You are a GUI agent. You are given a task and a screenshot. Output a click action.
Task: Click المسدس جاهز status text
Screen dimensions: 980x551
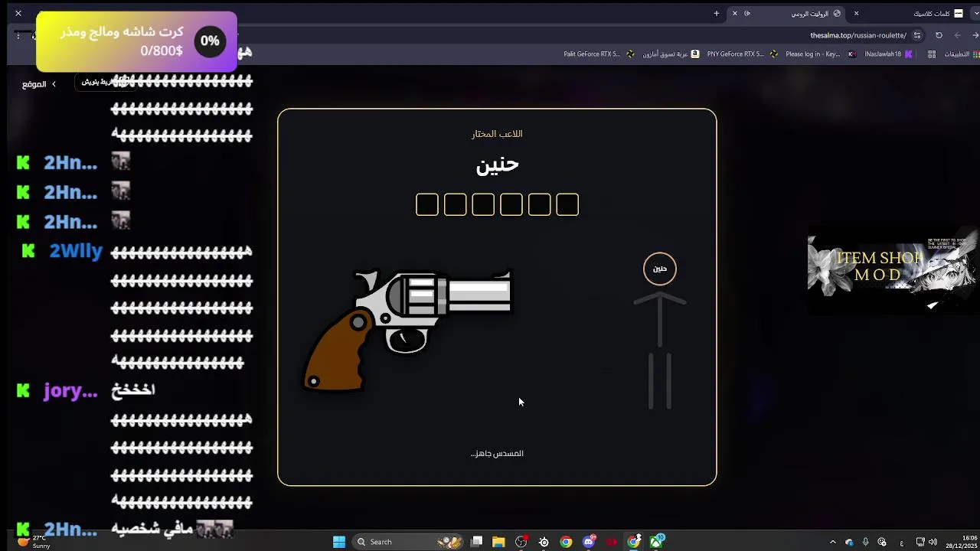[497, 454]
